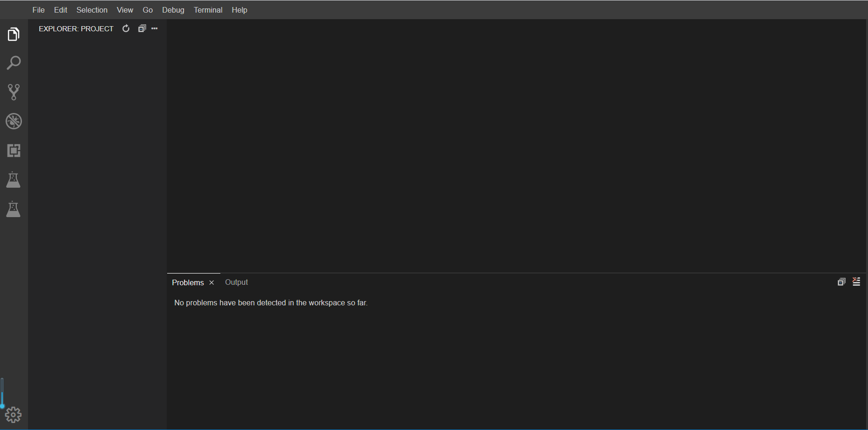The height and width of the screenshot is (430, 868).
Task: Switch to the Output tab
Action: [236, 282]
